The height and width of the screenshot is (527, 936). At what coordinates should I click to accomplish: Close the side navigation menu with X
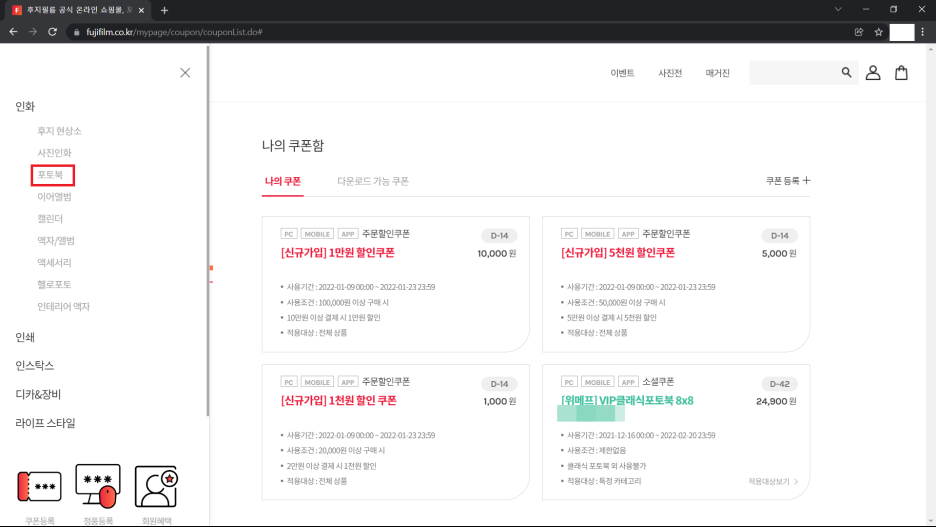(185, 73)
